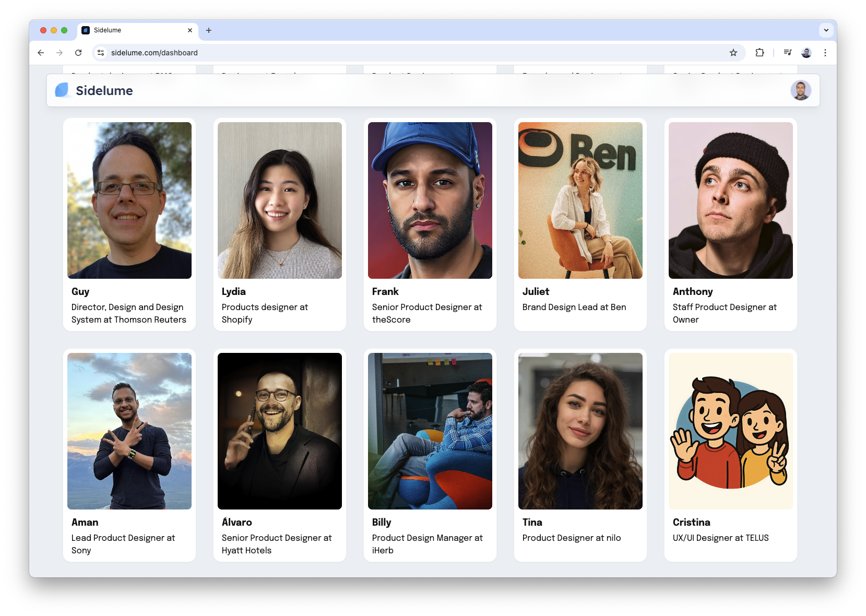Open Anthony's profile photo
This screenshot has height=616, width=866.
pyautogui.click(x=731, y=200)
